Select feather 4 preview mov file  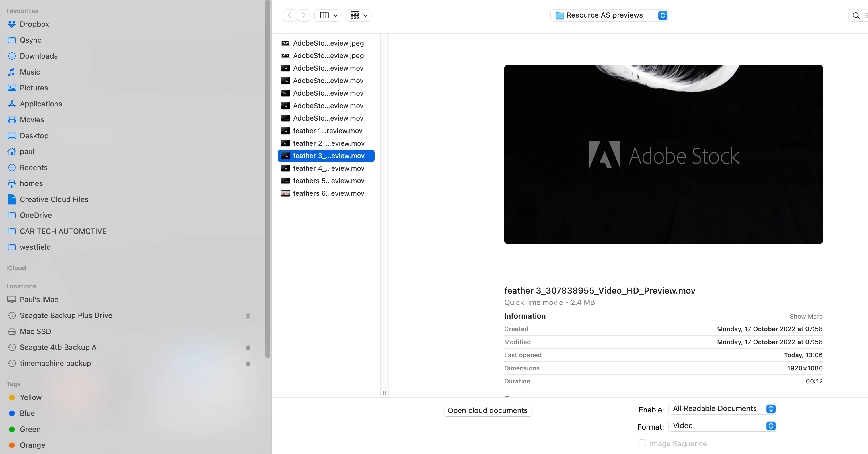click(x=328, y=168)
